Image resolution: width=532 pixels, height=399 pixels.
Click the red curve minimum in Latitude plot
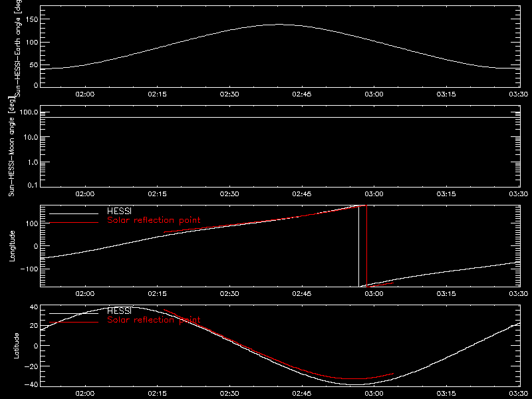coord(353,378)
